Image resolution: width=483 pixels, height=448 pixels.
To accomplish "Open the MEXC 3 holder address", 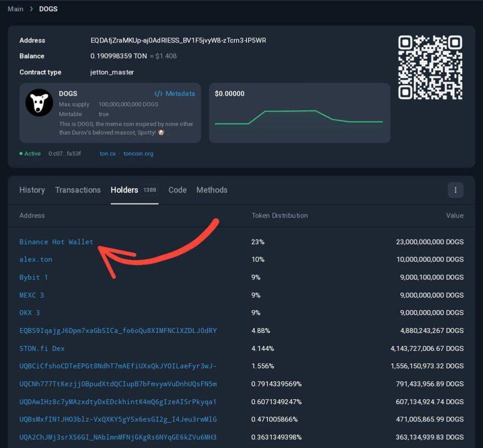I will click(32, 295).
